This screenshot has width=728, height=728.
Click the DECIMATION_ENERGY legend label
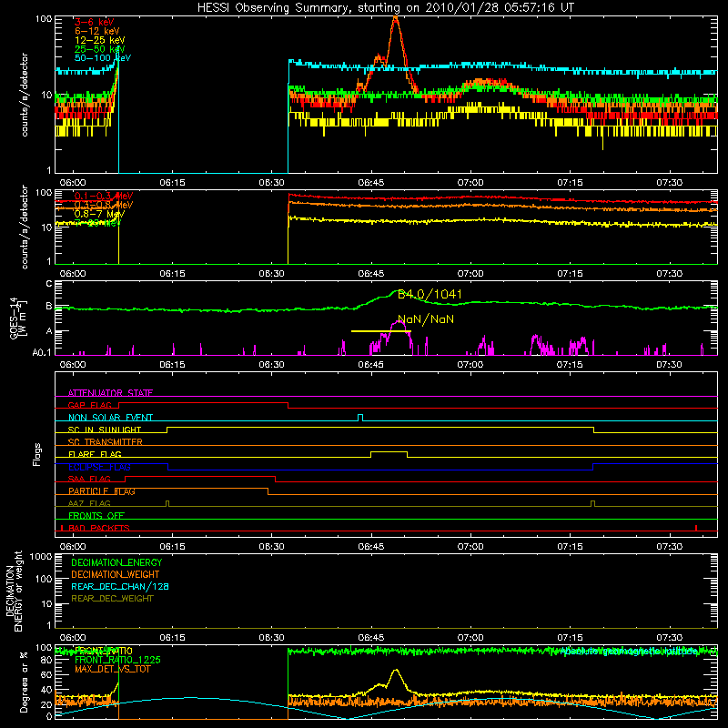click(116, 562)
